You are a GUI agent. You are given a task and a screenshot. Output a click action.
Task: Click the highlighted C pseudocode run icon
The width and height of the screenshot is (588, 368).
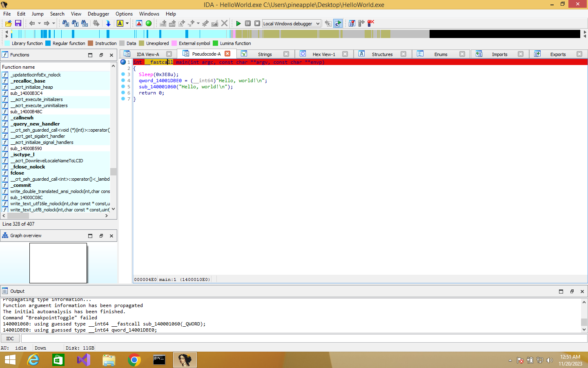click(x=338, y=23)
